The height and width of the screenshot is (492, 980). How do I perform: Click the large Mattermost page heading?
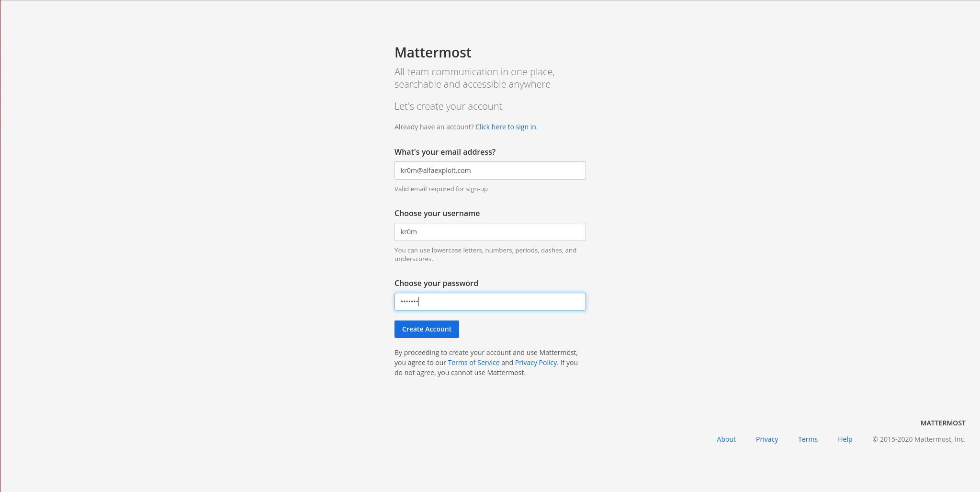433,53
